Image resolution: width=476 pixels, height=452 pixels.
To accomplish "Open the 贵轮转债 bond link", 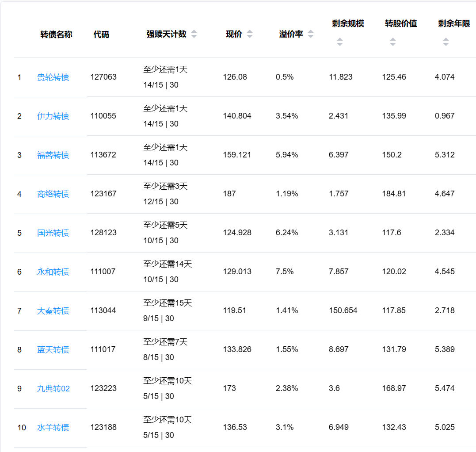I will [x=53, y=77].
